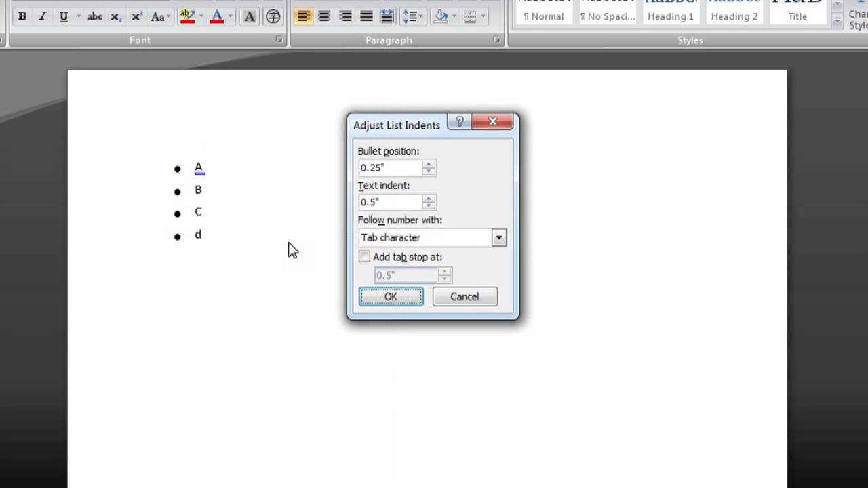Screen dimensions: 868x488
Task: Center the paragraph text
Action: click(324, 16)
